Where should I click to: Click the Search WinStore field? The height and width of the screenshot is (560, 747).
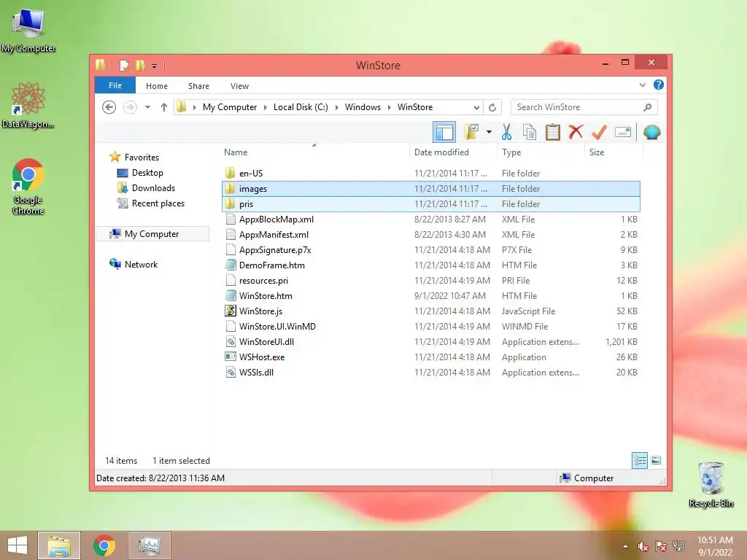coord(584,107)
